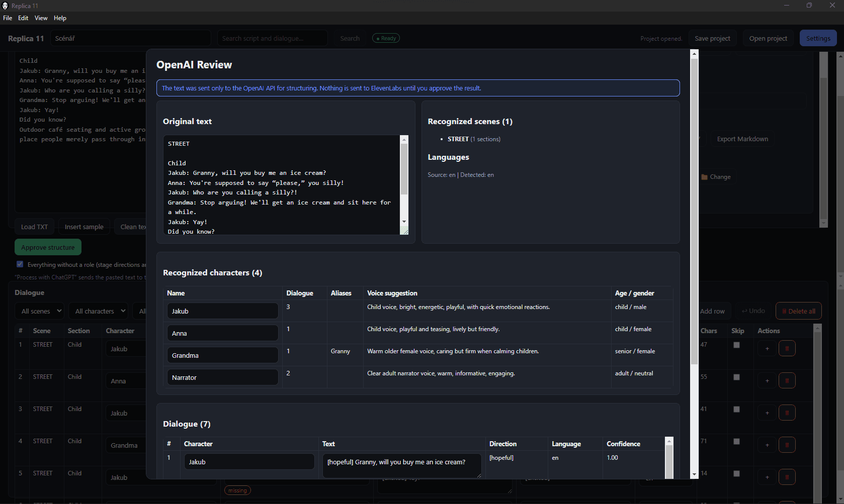Click the Undo button
844x504 pixels.
753,311
